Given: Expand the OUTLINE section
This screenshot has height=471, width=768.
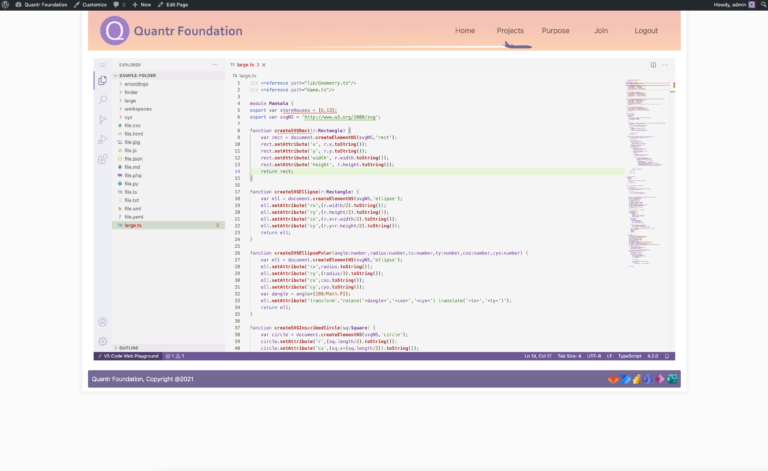Looking at the screenshot, I should [x=126, y=348].
